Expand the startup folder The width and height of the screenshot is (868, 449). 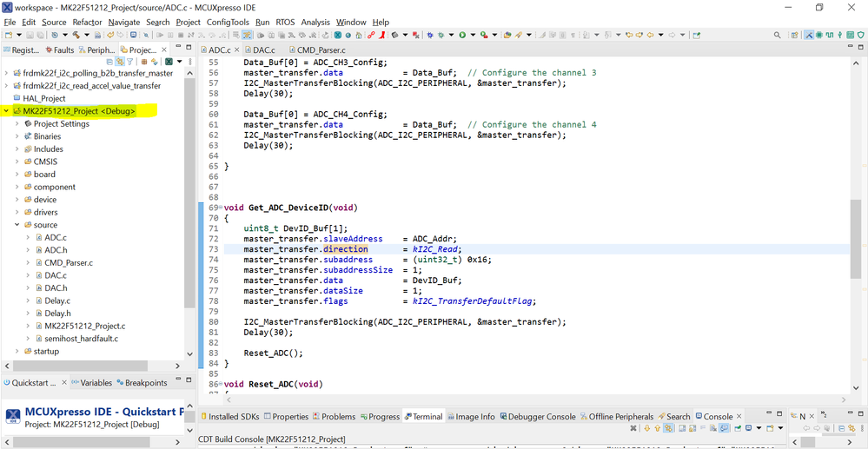[x=17, y=351]
